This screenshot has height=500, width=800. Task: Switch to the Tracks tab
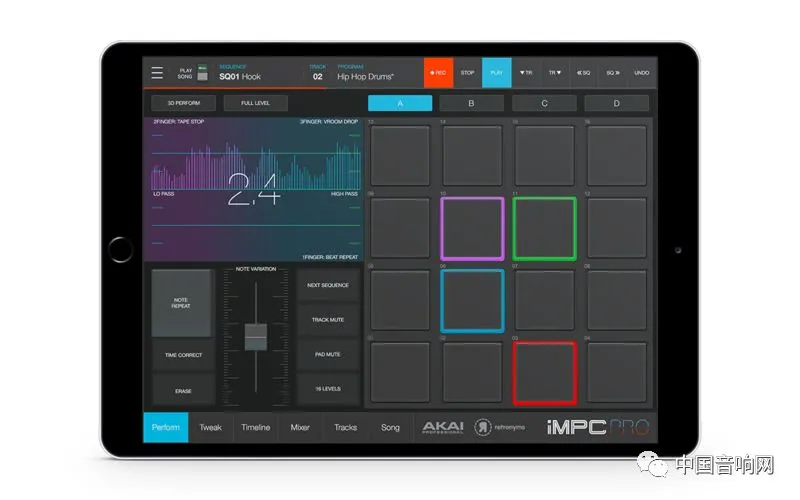coord(345,428)
